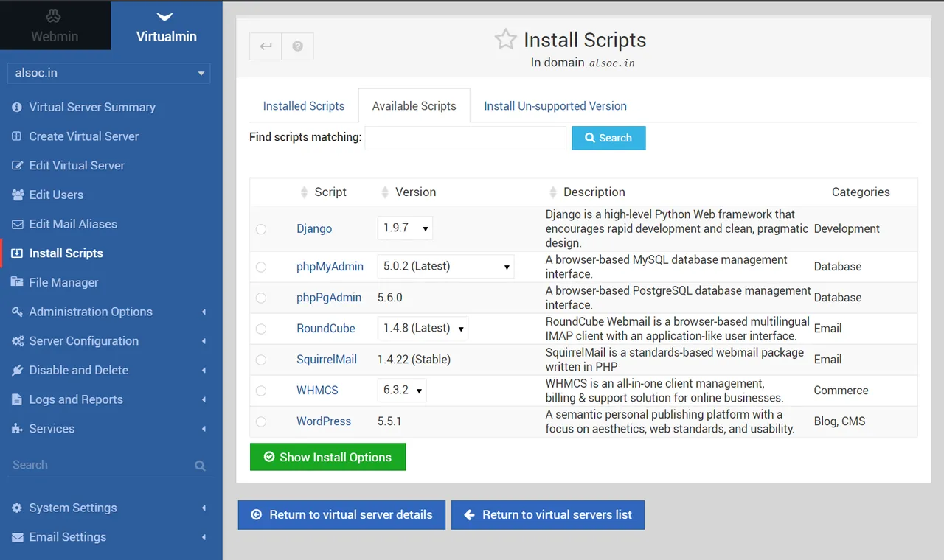Click the Logs and Reports document icon
This screenshot has width=944, height=560.
click(17, 399)
